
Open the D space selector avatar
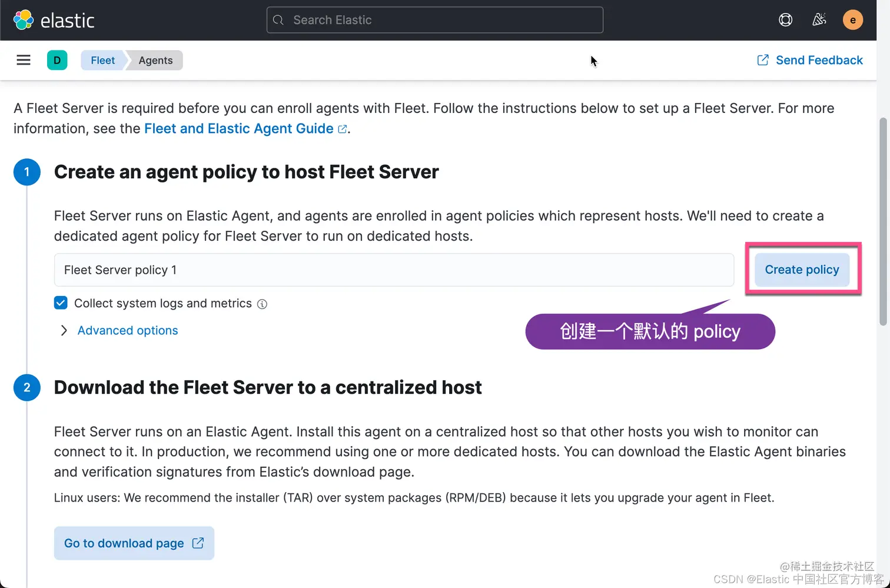coord(57,60)
